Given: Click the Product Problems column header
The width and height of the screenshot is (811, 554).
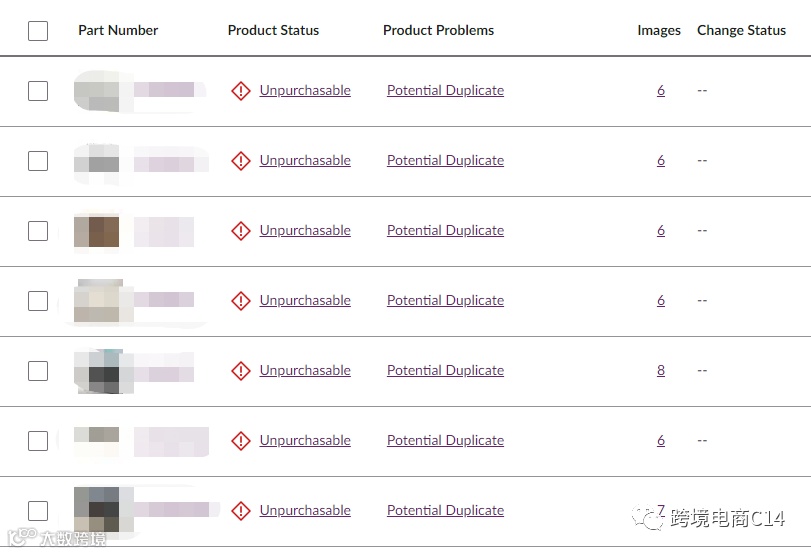Looking at the screenshot, I should (x=438, y=30).
